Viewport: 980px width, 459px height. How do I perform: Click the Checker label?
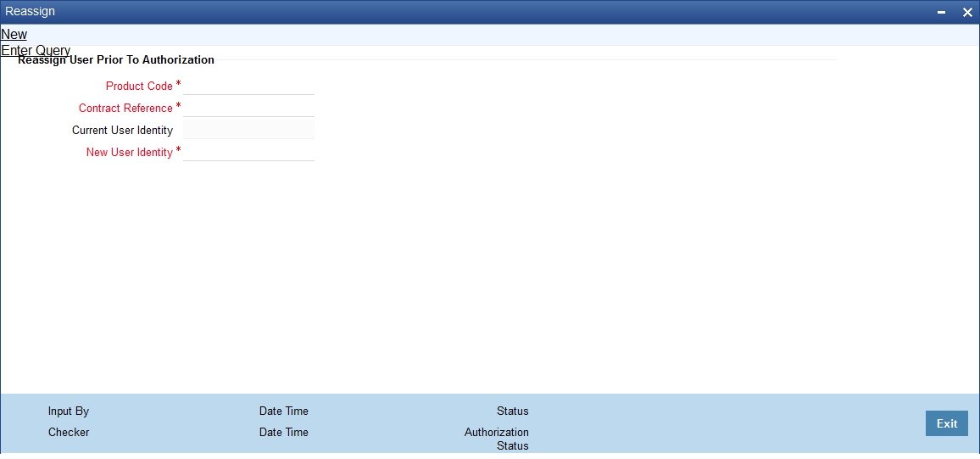pos(69,432)
